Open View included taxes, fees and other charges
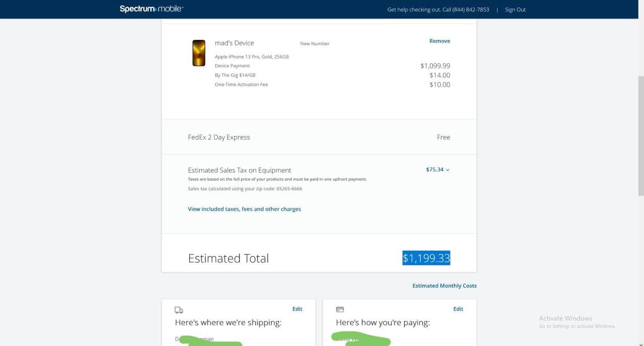Screen dimensions: 644x346 pos(244,209)
